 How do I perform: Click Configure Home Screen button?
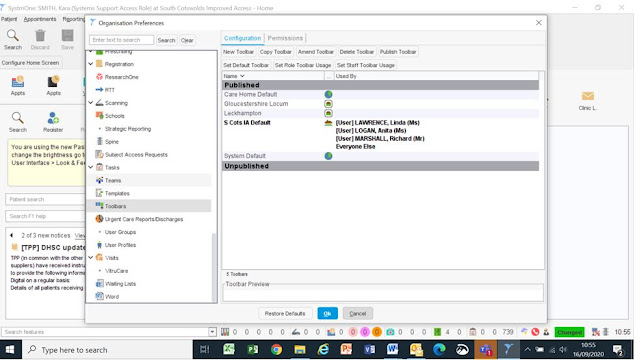30,63
